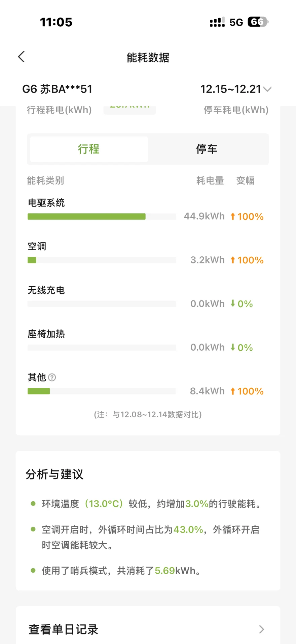Tap the battery indicator in status bar
This screenshot has height=644, width=296.
258,22
